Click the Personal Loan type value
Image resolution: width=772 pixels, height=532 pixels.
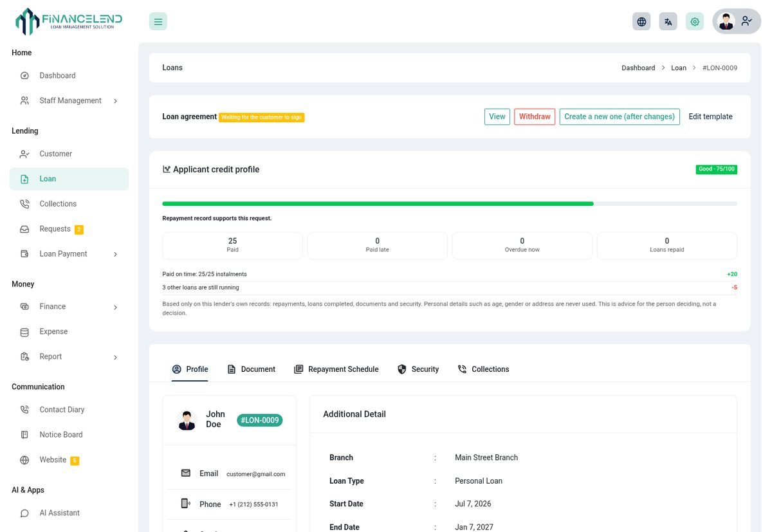(479, 481)
